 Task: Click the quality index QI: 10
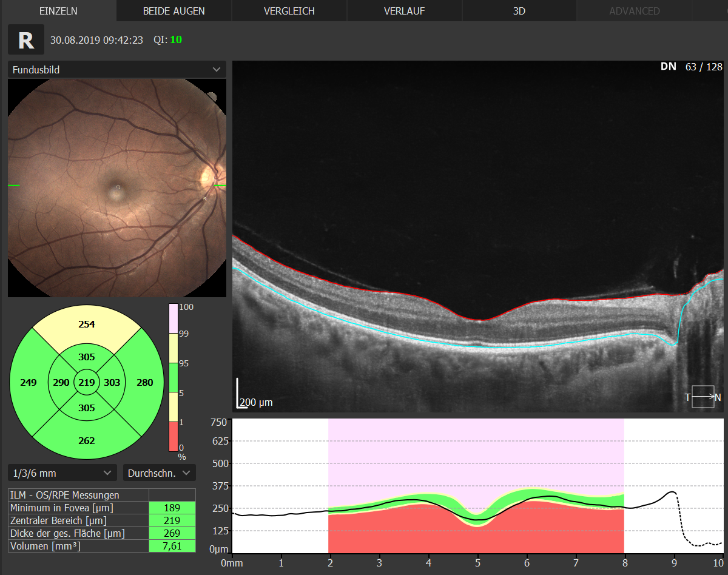tap(167, 40)
